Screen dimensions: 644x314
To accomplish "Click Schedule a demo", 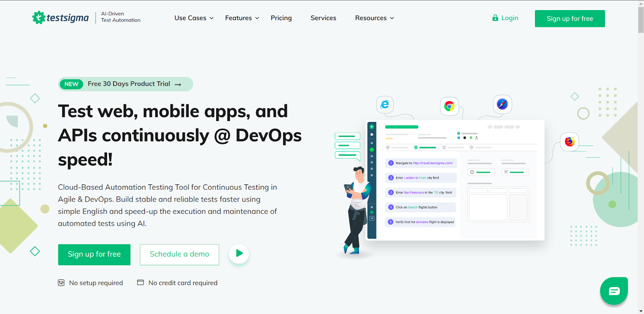I will coord(180,254).
